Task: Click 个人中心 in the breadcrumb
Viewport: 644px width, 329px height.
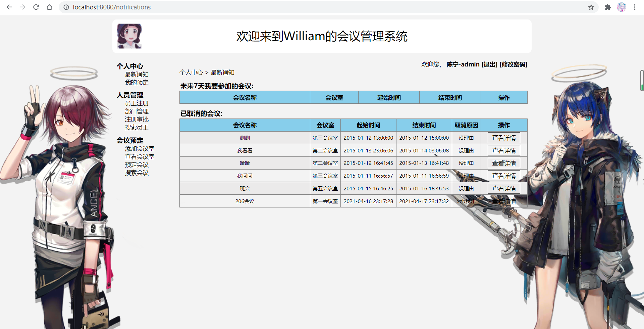Action: [x=191, y=72]
